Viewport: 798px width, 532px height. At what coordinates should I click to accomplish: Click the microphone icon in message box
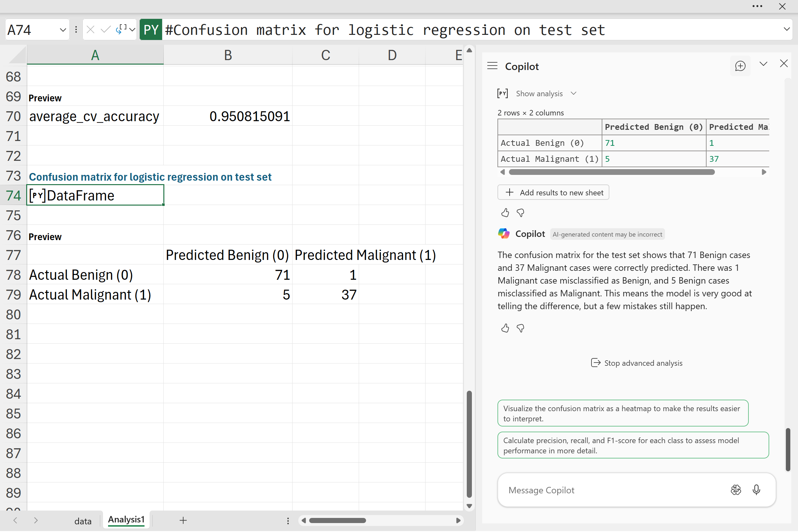[756, 489]
